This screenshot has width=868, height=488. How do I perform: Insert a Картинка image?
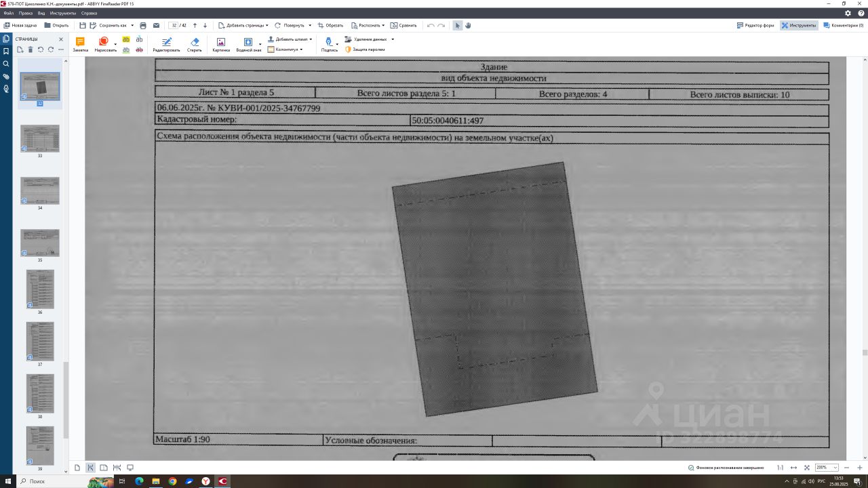[x=221, y=45]
